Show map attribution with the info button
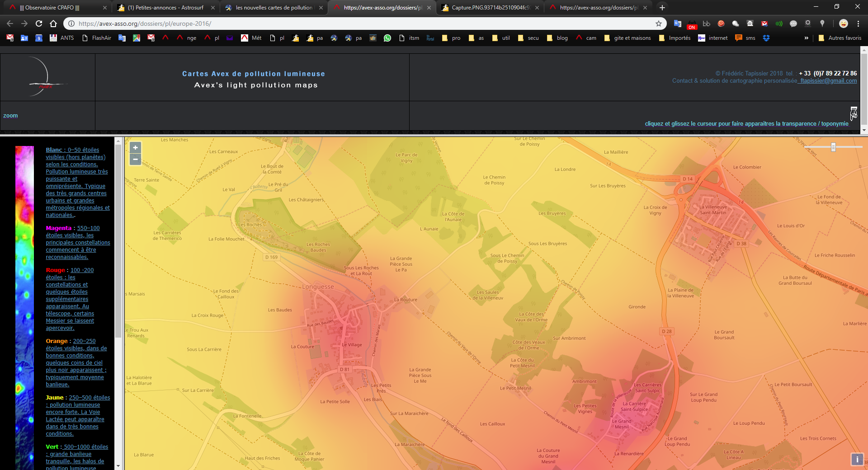This screenshot has height=470, width=868. pyautogui.click(x=857, y=459)
